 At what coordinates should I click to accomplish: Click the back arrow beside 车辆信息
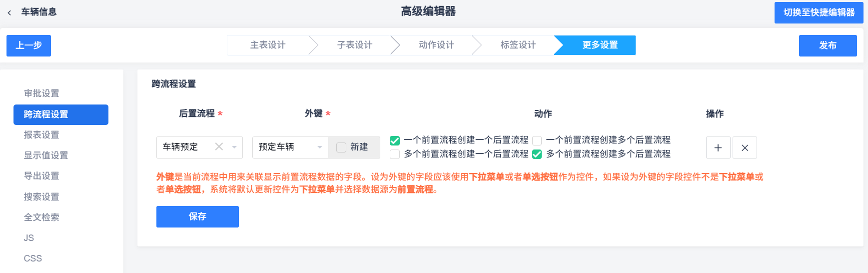(9, 12)
